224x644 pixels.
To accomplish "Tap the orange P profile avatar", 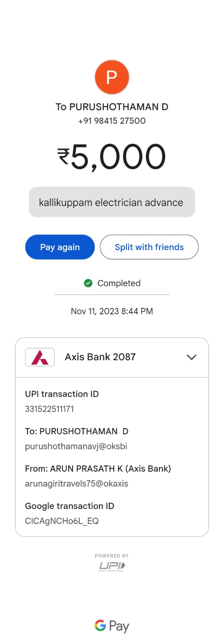I will pyautogui.click(x=112, y=77).
